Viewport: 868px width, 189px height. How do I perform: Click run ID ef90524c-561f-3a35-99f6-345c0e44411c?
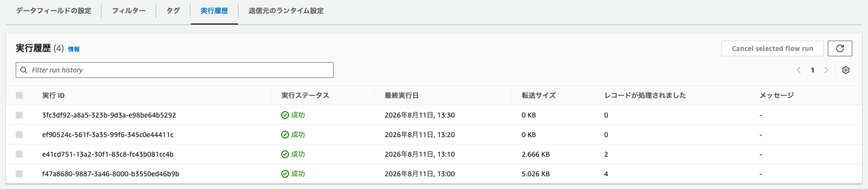point(108,135)
